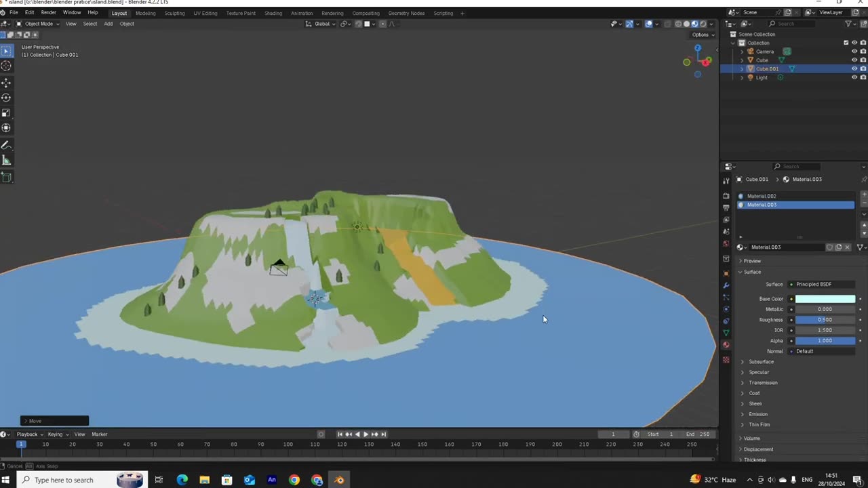Viewport: 868px width, 488px height.
Task: Activate the Select Box tool
Action: (x=6, y=51)
